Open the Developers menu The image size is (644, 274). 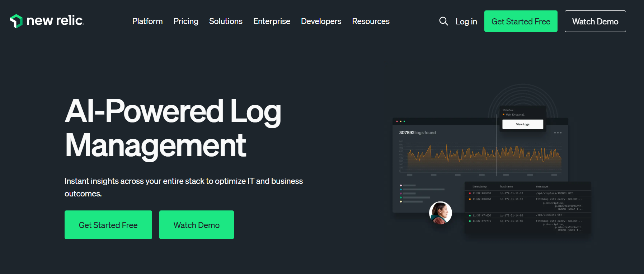(x=321, y=21)
